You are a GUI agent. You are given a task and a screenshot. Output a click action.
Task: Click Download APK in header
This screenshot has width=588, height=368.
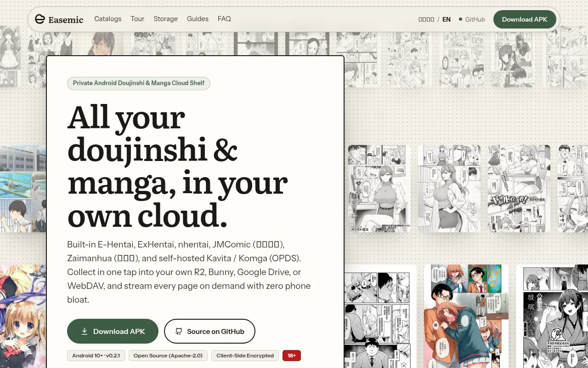tap(525, 19)
